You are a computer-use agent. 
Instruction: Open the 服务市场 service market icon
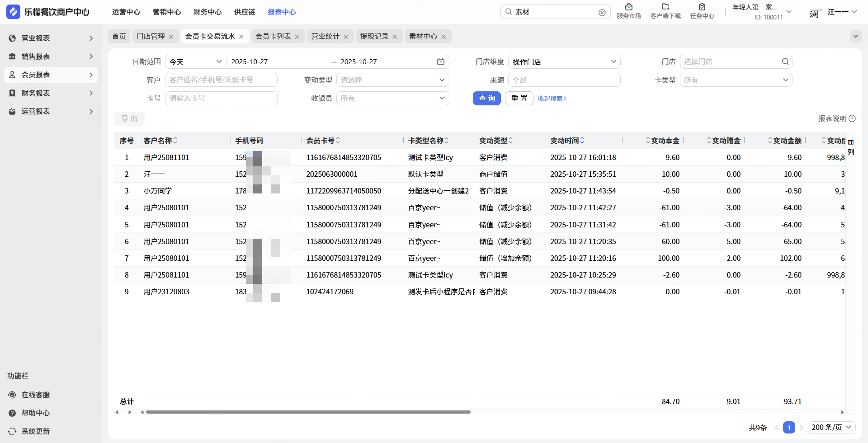pyautogui.click(x=628, y=7)
